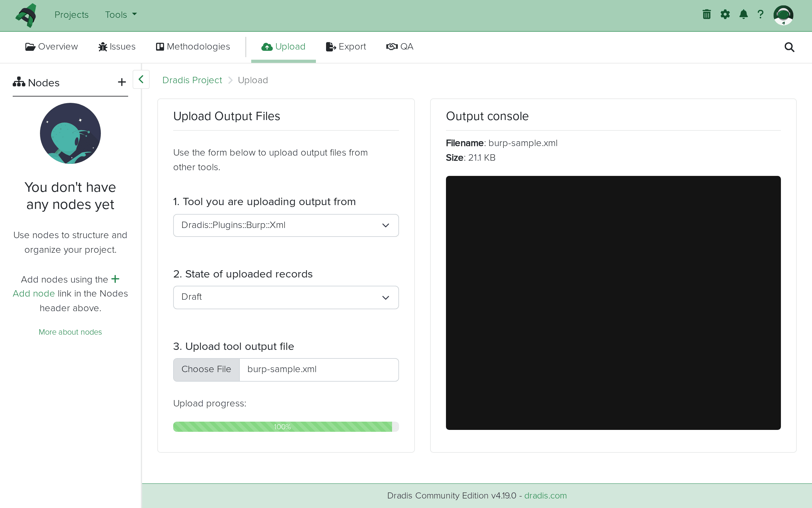The width and height of the screenshot is (812, 508).
Task: Click the black output console area
Action: click(613, 303)
